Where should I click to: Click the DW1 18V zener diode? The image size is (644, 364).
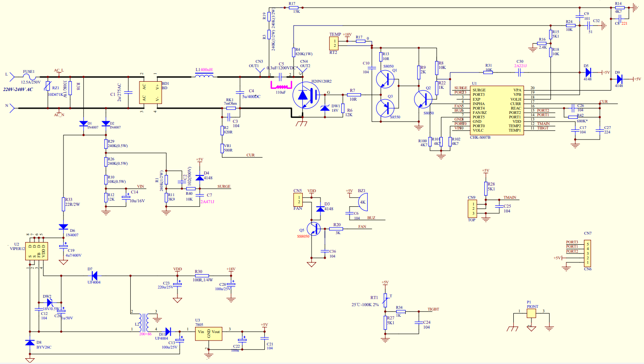(x=325, y=108)
